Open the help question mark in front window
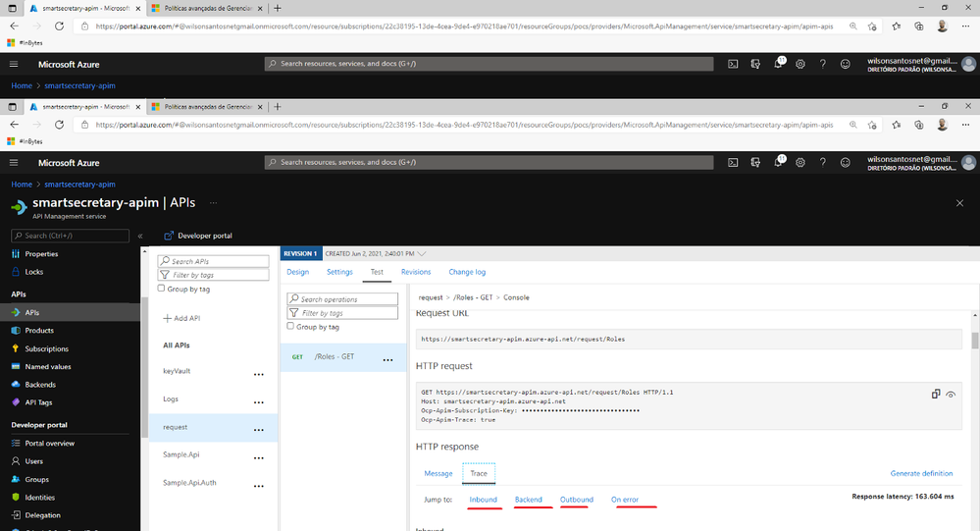Viewport: 980px width, 531px height. pyautogui.click(x=822, y=163)
